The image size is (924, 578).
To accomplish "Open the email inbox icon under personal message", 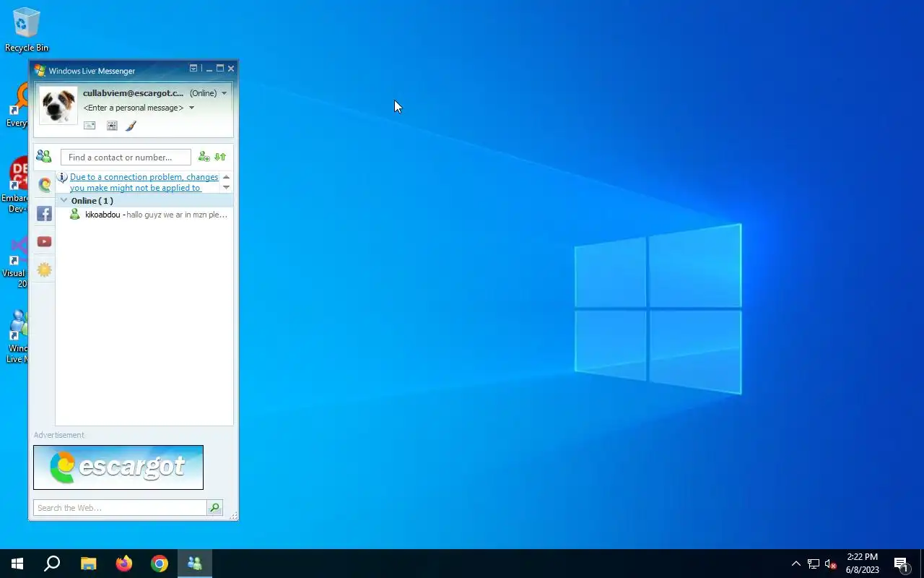I will point(90,126).
